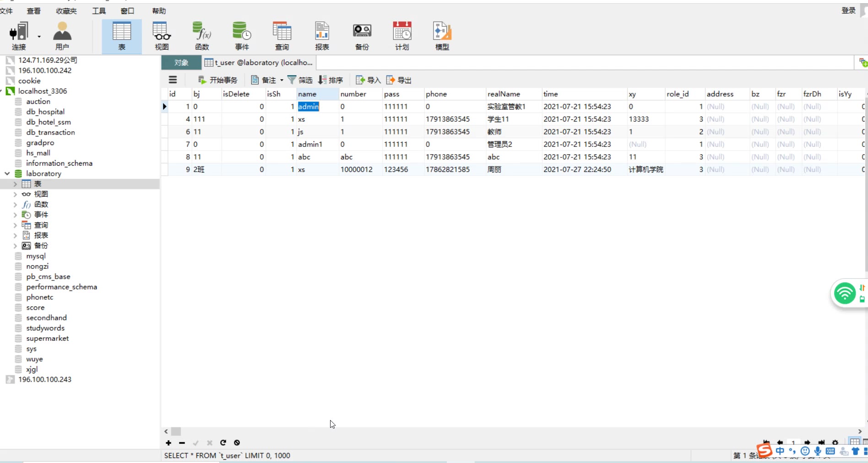Go to the next page arrow
The image size is (868, 463).
808,442
